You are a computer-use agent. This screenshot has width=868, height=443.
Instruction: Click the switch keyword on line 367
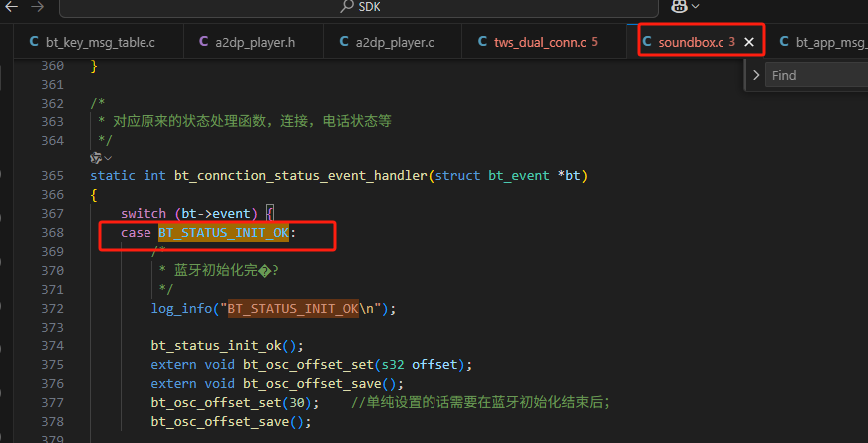pos(144,213)
